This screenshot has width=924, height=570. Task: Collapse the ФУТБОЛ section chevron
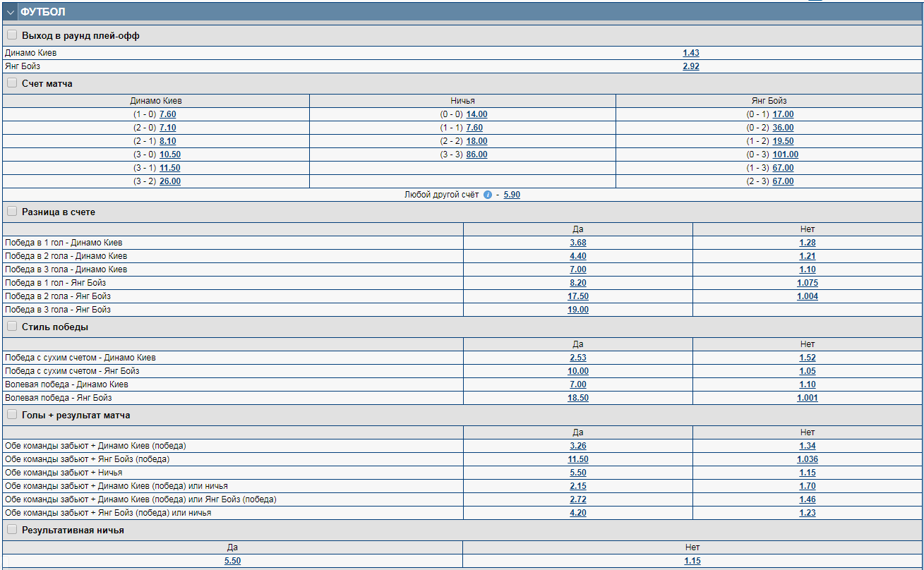11,13
